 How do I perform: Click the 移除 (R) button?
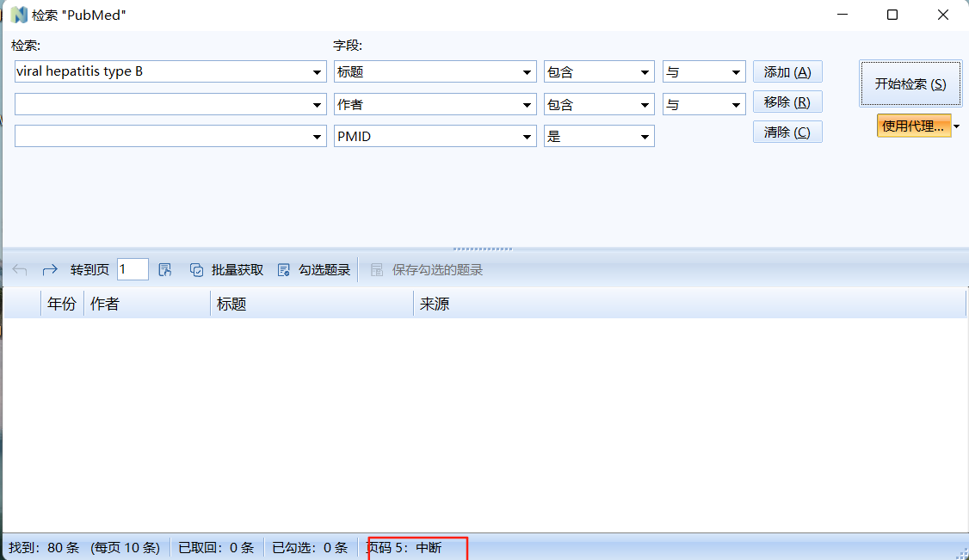787,102
